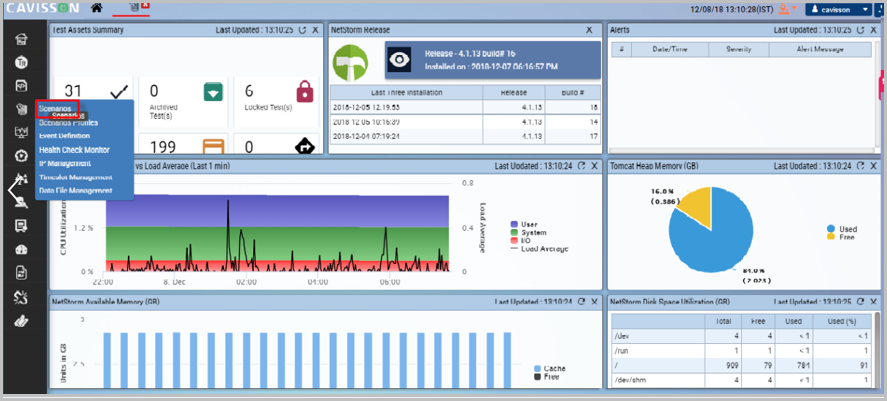Refresh the Alerts panel
This screenshot has width=887, height=401.
point(860,30)
